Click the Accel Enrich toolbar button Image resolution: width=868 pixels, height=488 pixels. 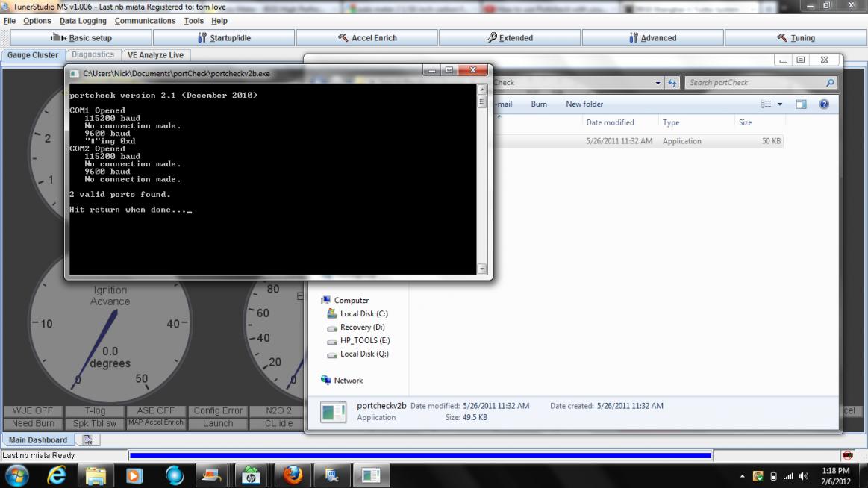click(367, 38)
